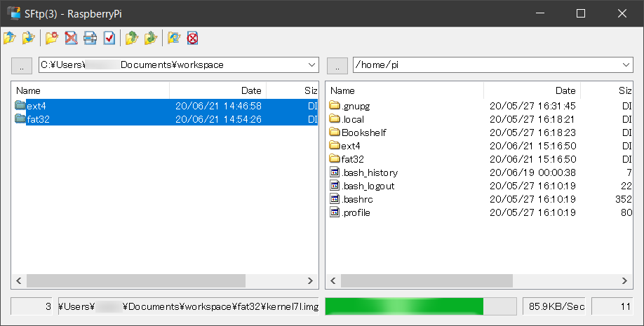This screenshot has width=644, height=326.
Task: Click the date 20/06/21 14:54:26 in local pane
Action: (x=218, y=119)
